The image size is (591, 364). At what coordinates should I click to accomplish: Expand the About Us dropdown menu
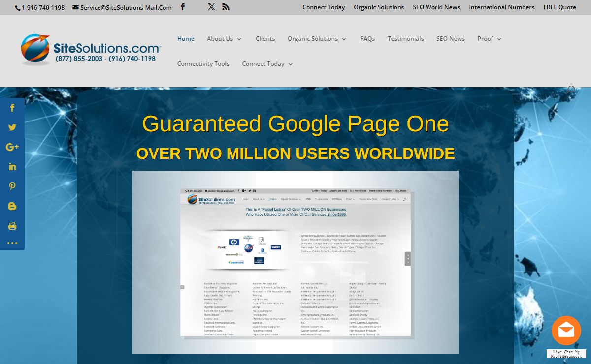[224, 39]
